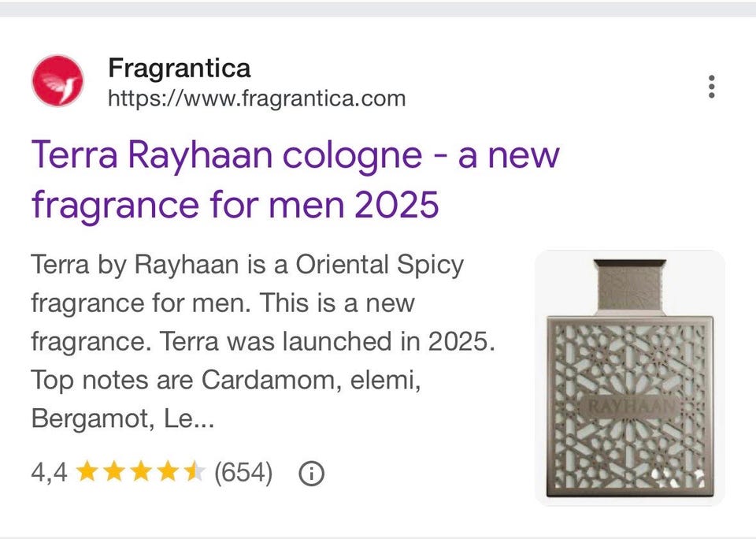Click the 'fragrance for men 2025' title line
Screen dimensions: 756x539
[x=235, y=205]
